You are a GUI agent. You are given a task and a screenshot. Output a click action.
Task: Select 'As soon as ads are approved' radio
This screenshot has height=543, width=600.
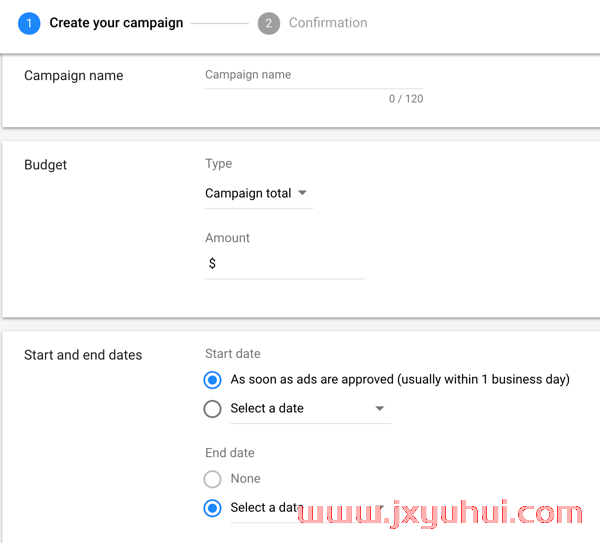212,380
